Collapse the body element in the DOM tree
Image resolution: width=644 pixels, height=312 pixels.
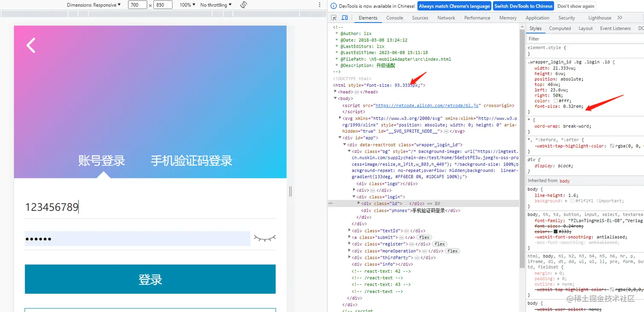pyautogui.click(x=336, y=98)
